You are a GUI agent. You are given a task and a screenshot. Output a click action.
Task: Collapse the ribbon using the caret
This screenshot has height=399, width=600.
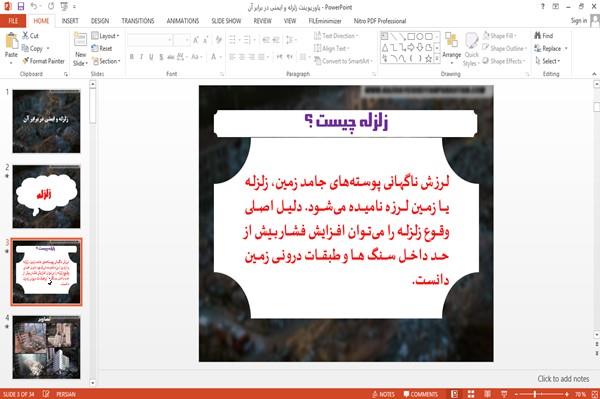click(594, 74)
